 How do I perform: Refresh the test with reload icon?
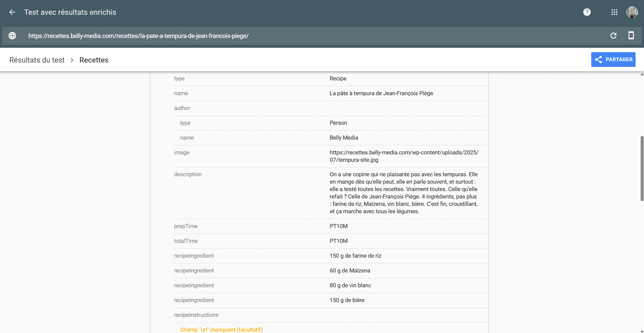[x=613, y=36]
